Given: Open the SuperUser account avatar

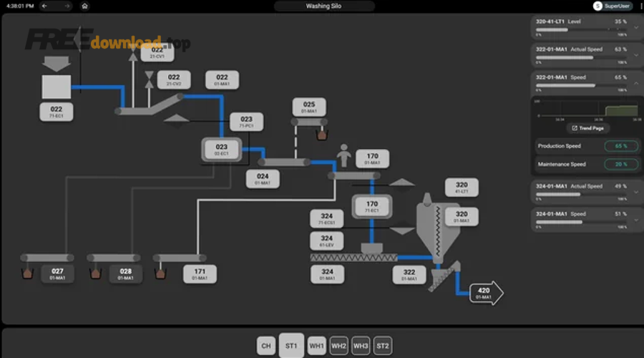Looking at the screenshot, I should pos(597,6).
